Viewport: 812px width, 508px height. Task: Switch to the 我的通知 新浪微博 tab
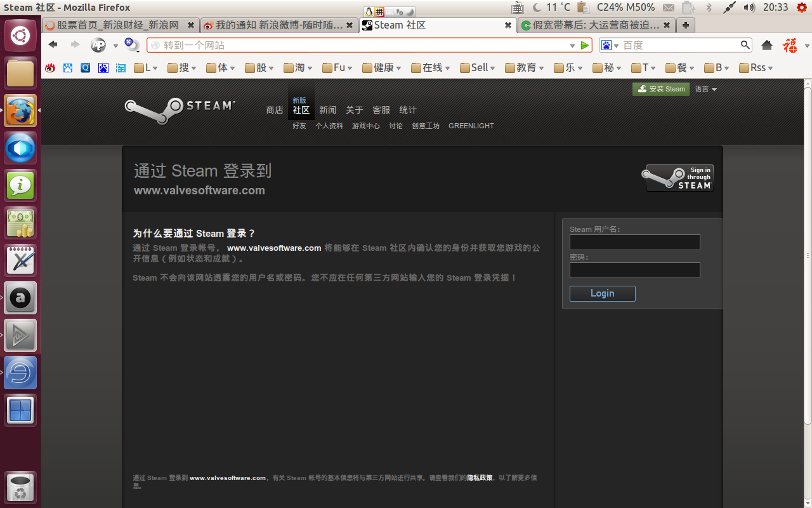pyautogui.click(x=278, y=25)
